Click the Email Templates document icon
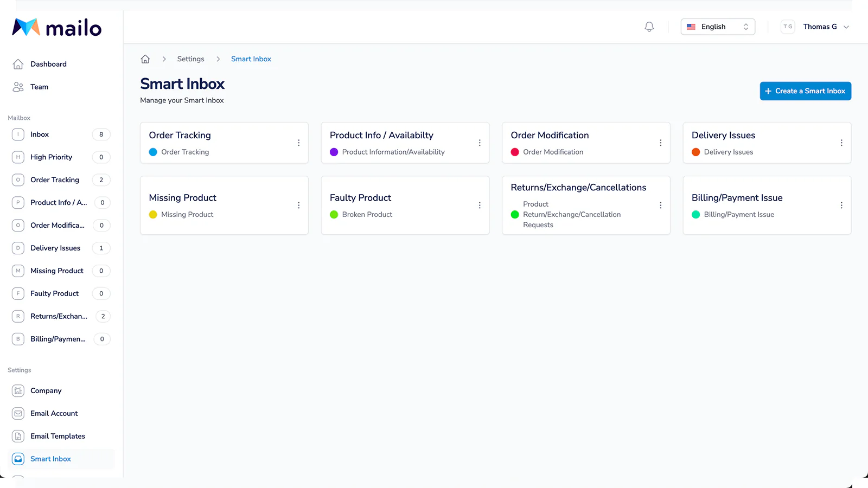 click(18, 436)
